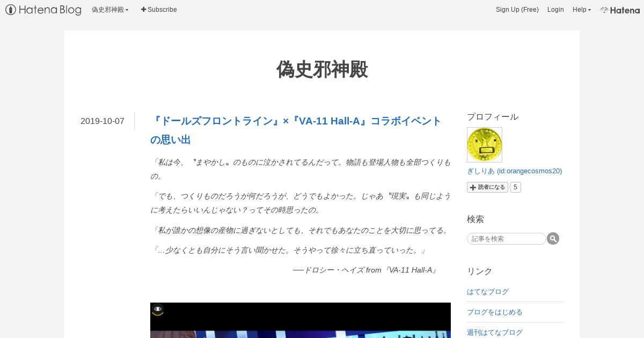Open the article titled ドールズフロントライン × VA-11 Hall-A
Viewport: 644px width, 338px height.
tap(296, 130)
